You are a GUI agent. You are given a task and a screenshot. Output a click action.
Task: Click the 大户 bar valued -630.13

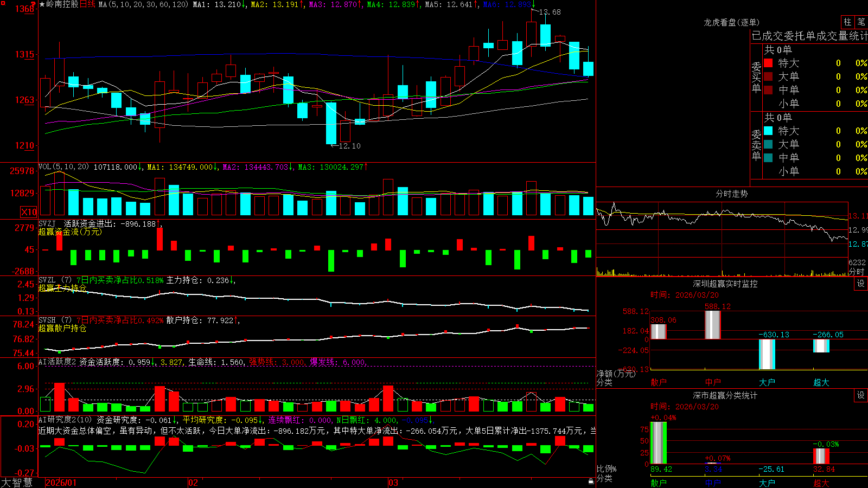tap(767, 354)
